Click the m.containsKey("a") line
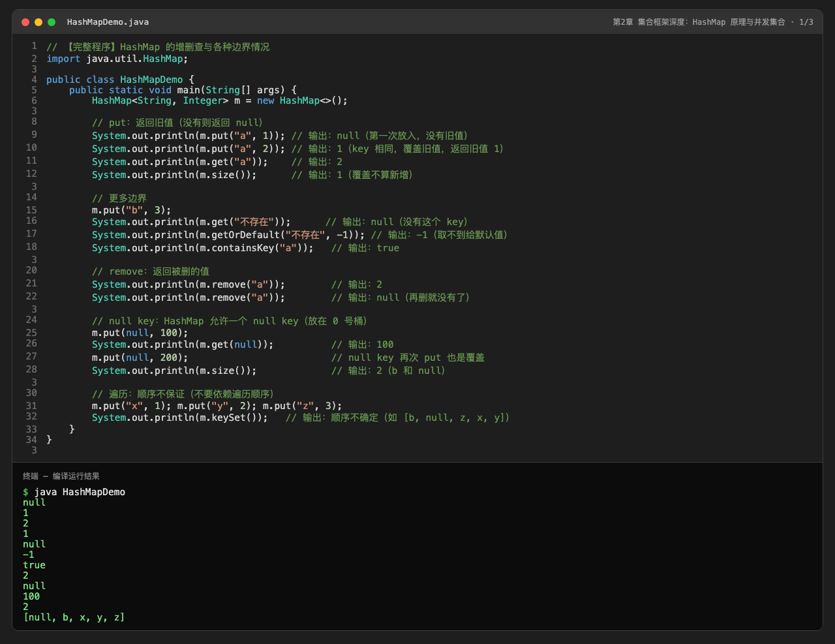The width and height of the screenshot is (835, 644). coord(245,248)
